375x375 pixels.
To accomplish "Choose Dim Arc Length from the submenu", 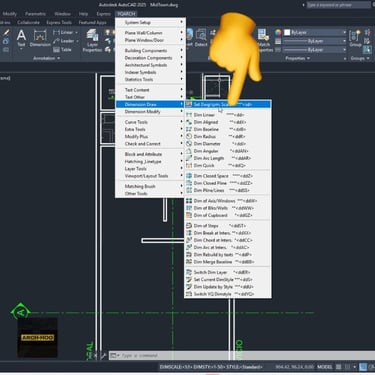I will (228, 158).
